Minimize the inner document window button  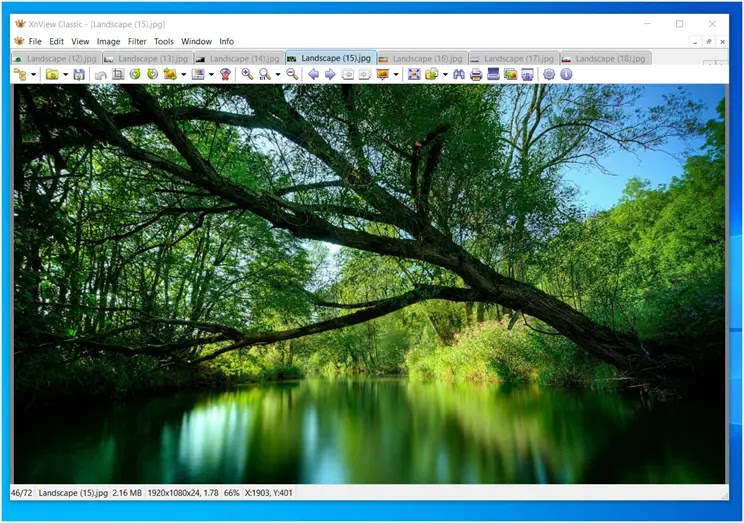click(x=695, y=42)
